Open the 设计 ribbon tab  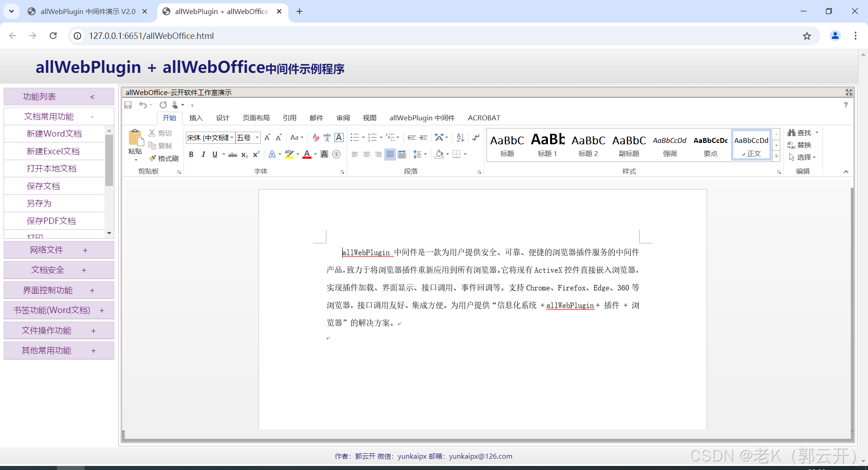[222, 118]
